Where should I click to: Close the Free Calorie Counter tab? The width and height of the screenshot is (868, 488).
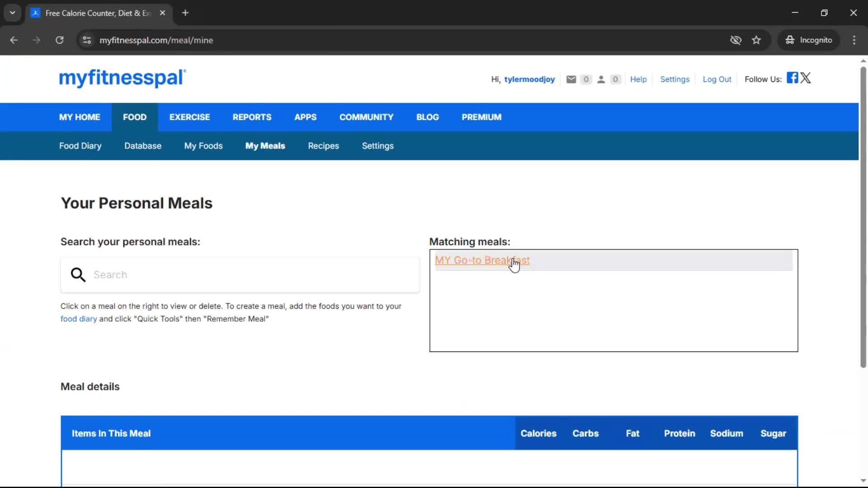[x=162, y=13]
